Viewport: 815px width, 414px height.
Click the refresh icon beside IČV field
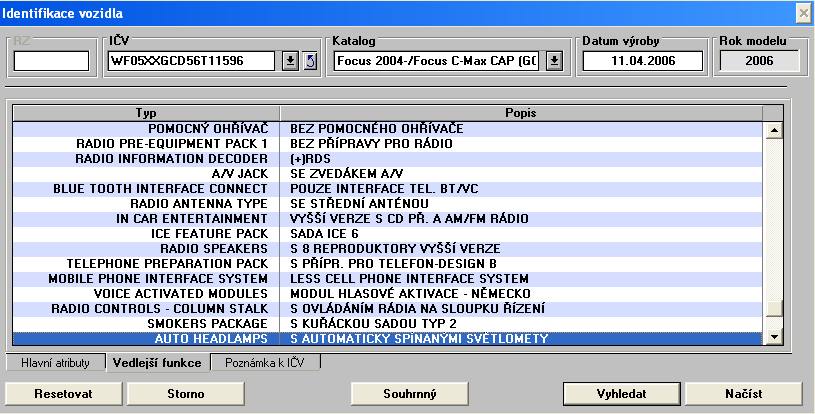(309, 61)
